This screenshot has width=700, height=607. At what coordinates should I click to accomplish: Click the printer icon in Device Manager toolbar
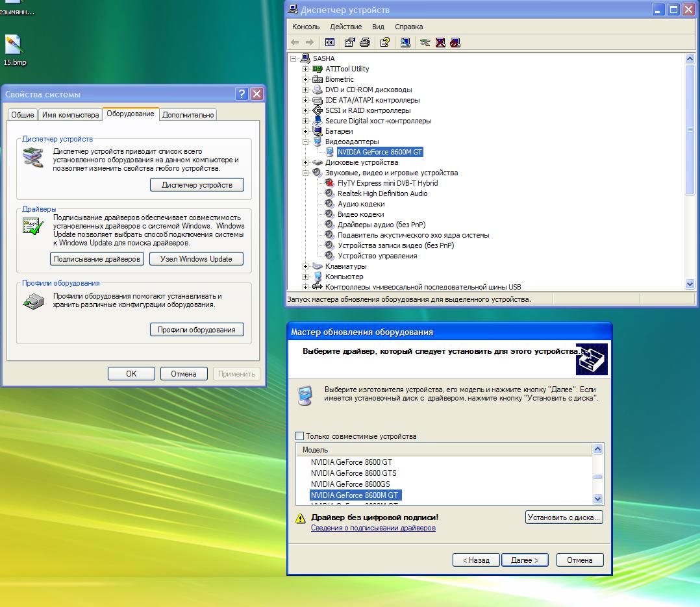(x=365, y=42)
